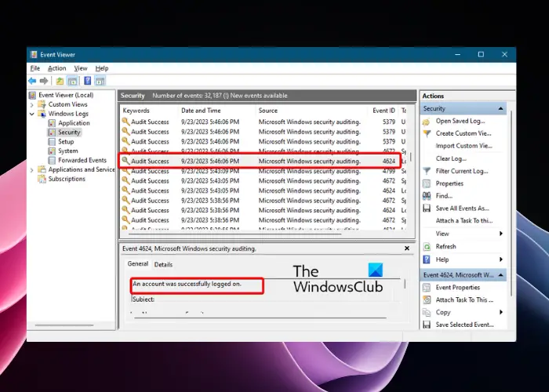Click 'An account was successfully logged on.' text

[x=187, y=284]
